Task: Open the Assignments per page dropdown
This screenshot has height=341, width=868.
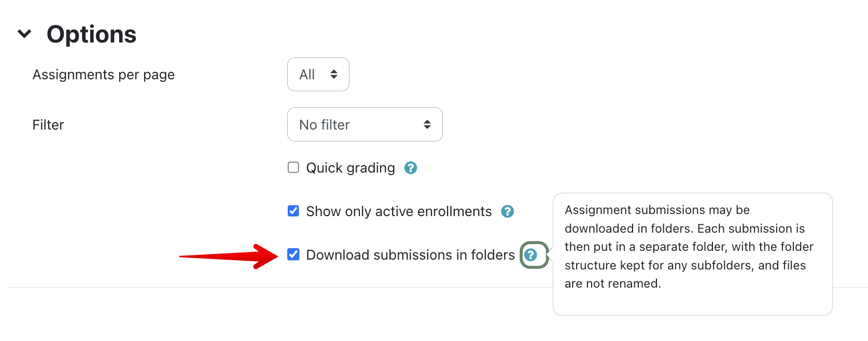Action: click(x=318, y=75)
